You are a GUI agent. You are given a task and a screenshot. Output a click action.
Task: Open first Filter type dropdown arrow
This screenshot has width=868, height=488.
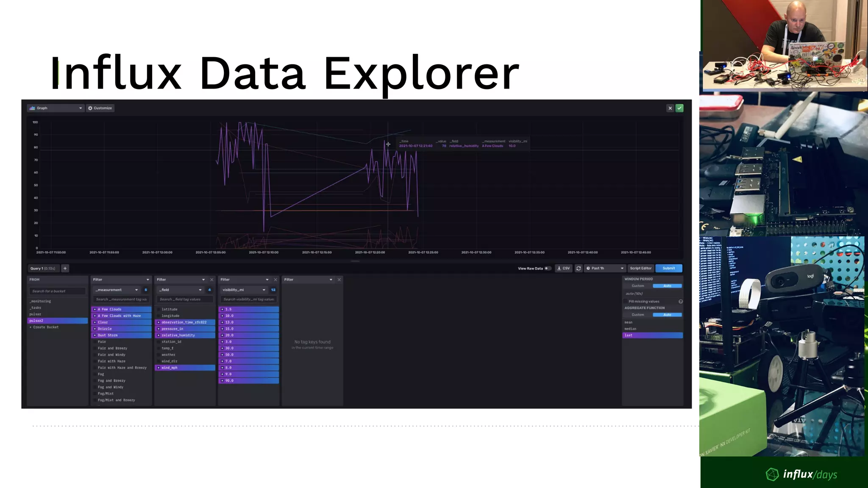click(147, 280)
